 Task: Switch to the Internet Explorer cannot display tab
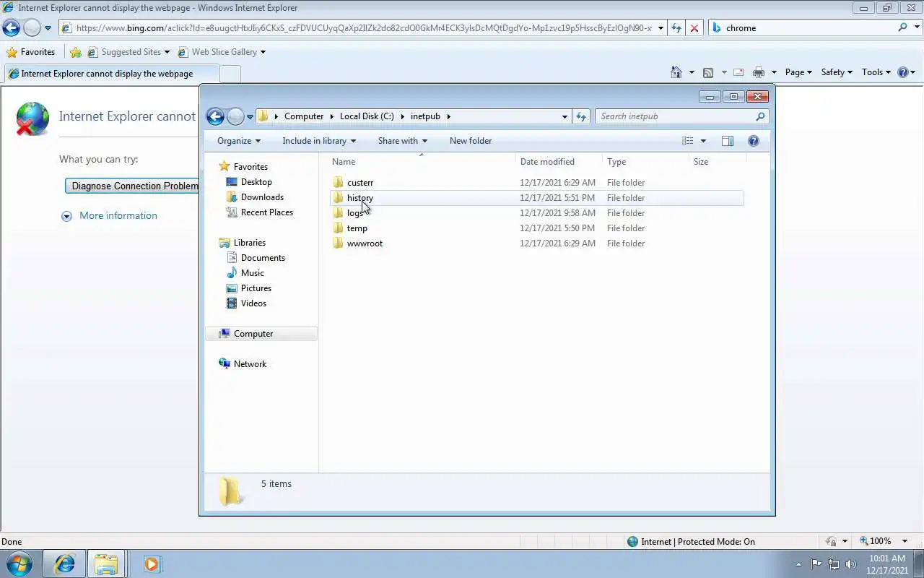110,74
